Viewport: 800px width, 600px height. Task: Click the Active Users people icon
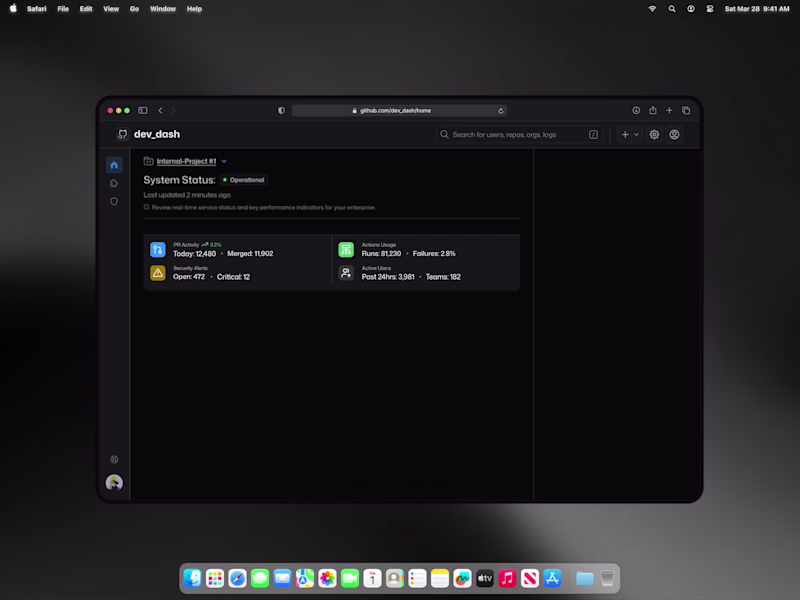[x=346, y=273]
